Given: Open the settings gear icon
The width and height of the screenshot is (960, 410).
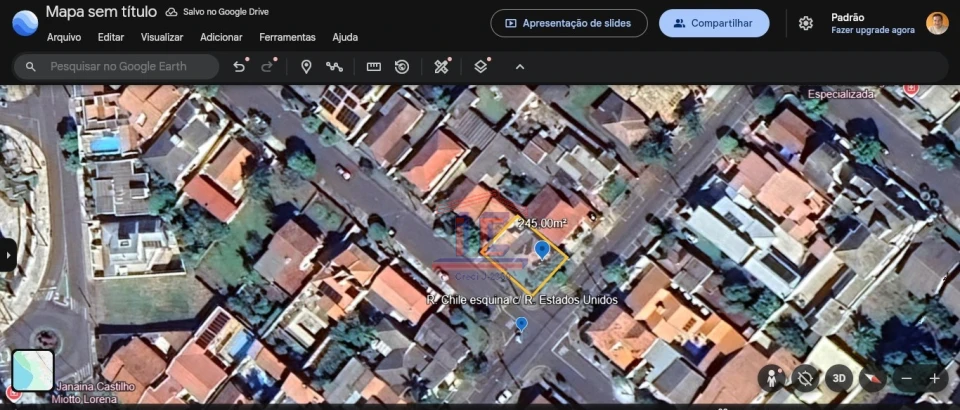Looking at the screenshot, I should [805, 23].
